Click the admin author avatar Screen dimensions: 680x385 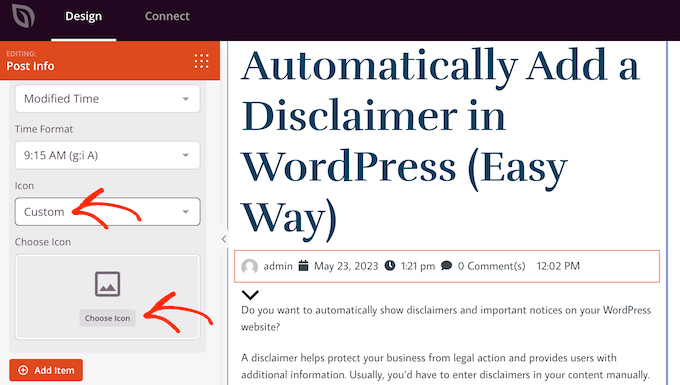click(x=249, y=266)
